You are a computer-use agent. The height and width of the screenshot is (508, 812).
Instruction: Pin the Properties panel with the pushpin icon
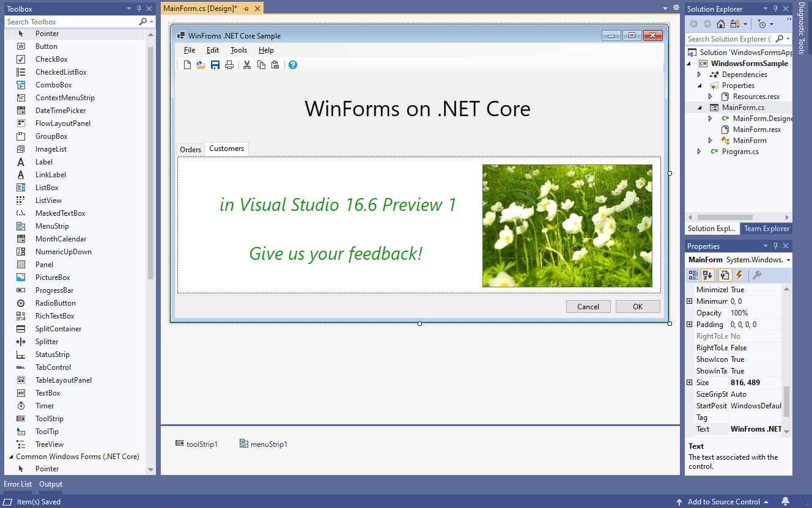775,246
